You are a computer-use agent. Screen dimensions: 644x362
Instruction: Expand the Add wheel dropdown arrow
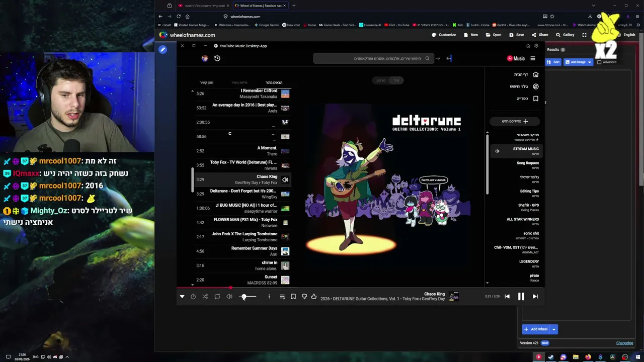point(553,329)
